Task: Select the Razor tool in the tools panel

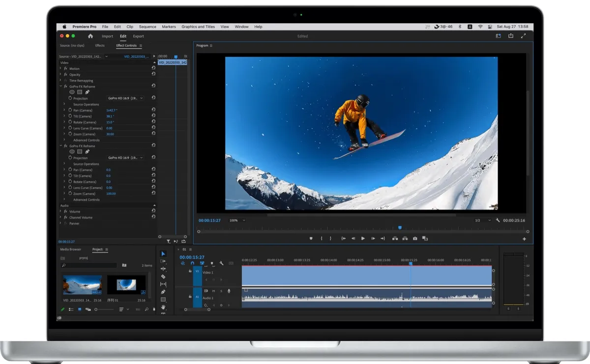Action: 163,277
